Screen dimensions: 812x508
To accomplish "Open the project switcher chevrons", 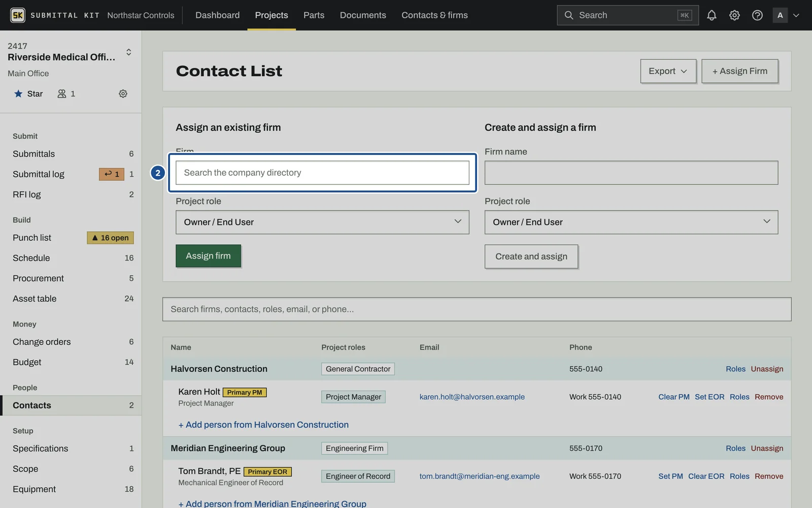I will (x=129, y=52).
